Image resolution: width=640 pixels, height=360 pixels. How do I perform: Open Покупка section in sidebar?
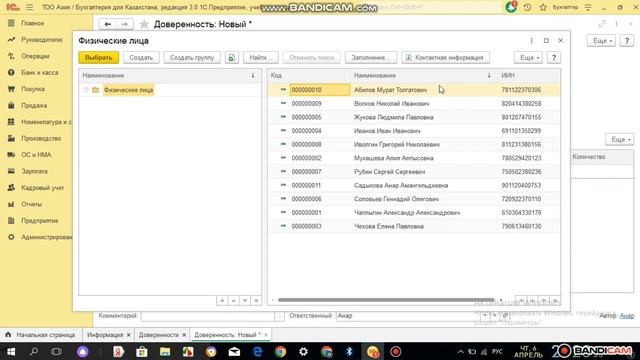[x=33, y=89]
